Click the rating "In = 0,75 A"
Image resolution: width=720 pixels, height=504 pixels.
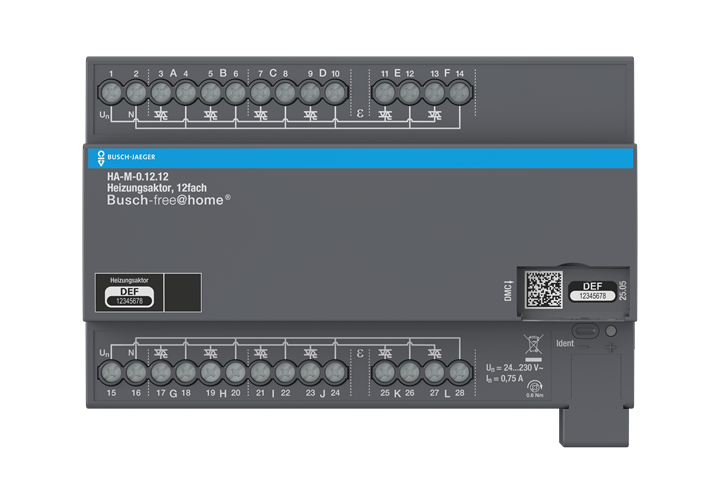(x=505, y=379)
